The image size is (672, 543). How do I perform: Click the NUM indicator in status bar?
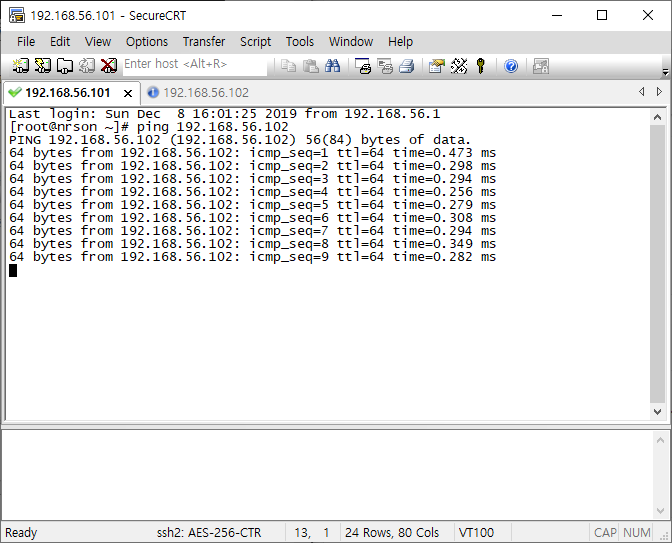coord(636,533)
